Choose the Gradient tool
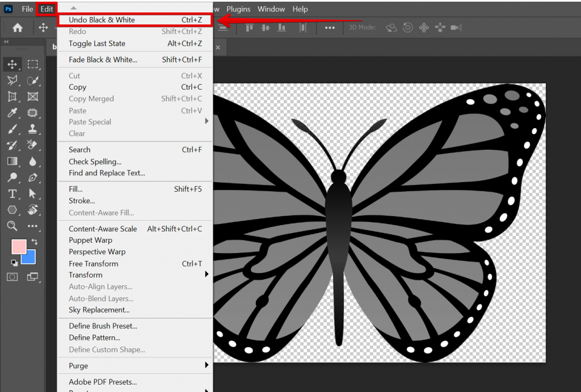The height and width of the screenshot is (392, 581). (12, 162)
